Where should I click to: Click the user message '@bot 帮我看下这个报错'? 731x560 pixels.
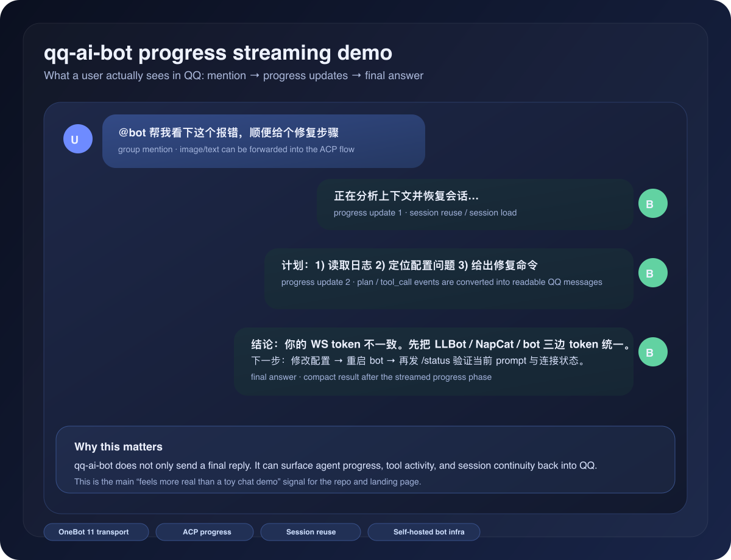click(228, 133)
